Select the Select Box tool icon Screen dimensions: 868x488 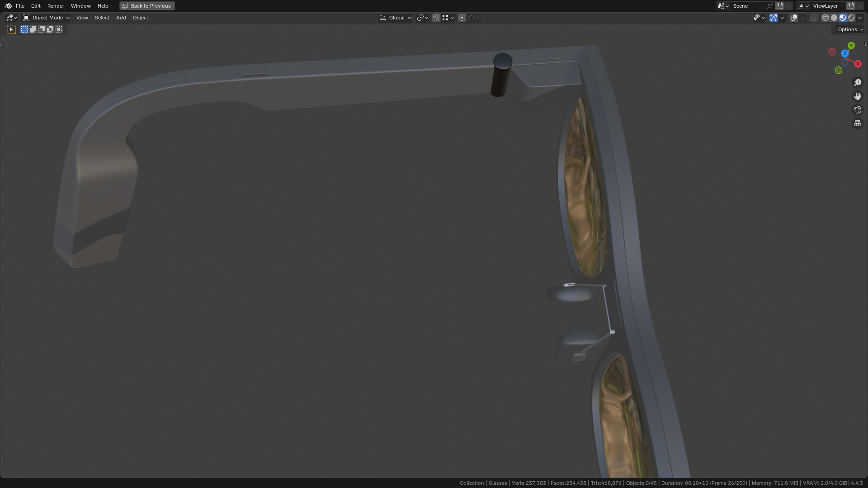pyautogui.click(x=11, y=29)
